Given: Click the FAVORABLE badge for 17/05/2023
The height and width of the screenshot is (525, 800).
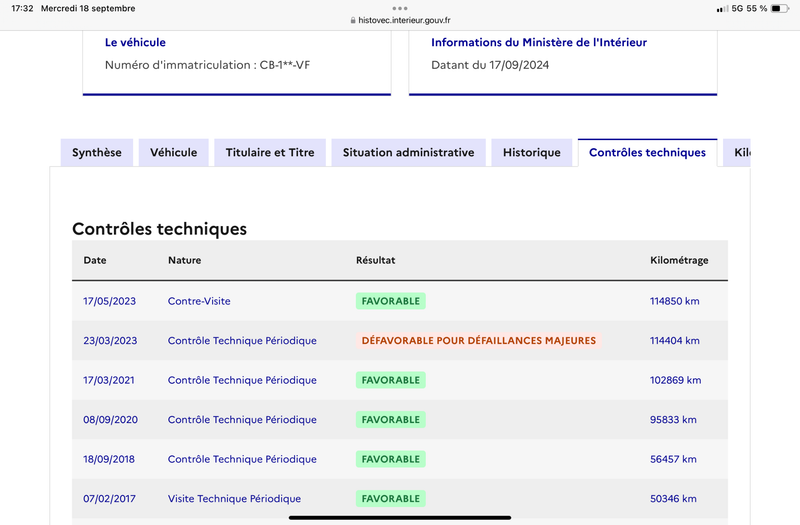Looking at the screenshot, I should click(391, 301).
